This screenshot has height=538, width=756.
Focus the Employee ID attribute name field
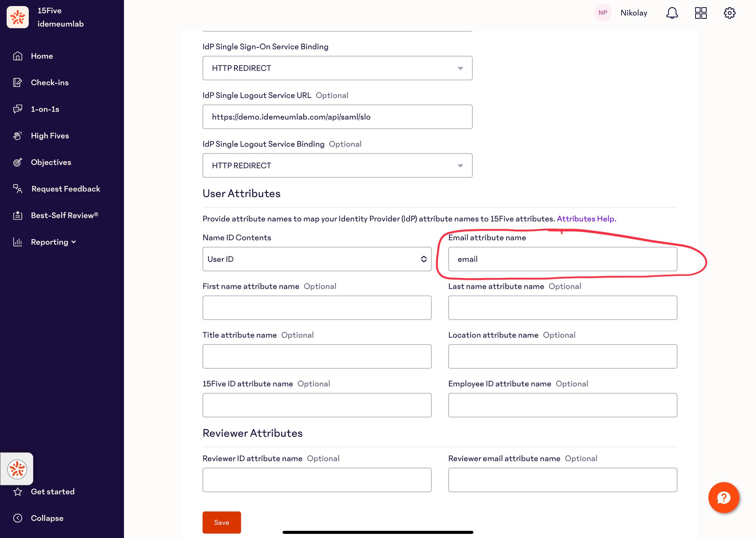[562, 405]
